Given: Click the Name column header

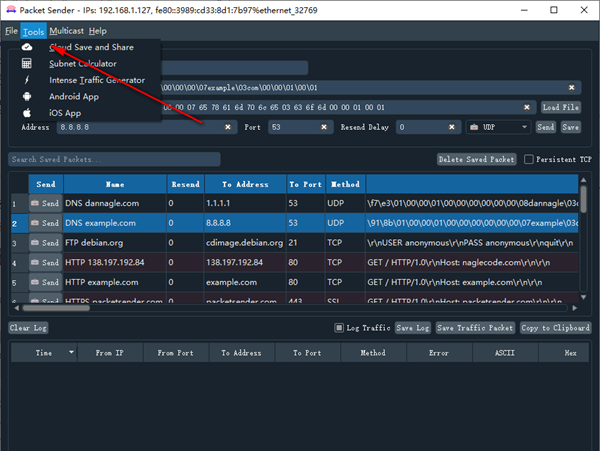Looking at the screenshot, I should click(115, 184).
